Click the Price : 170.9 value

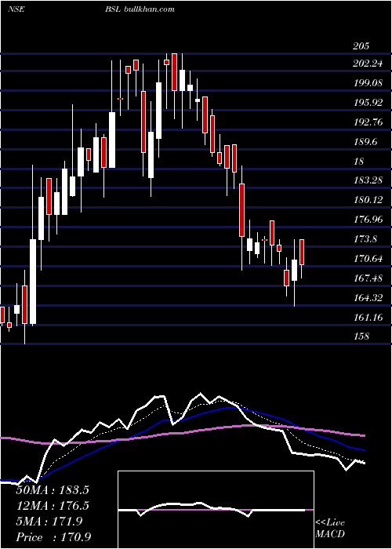tap(53, 537)
